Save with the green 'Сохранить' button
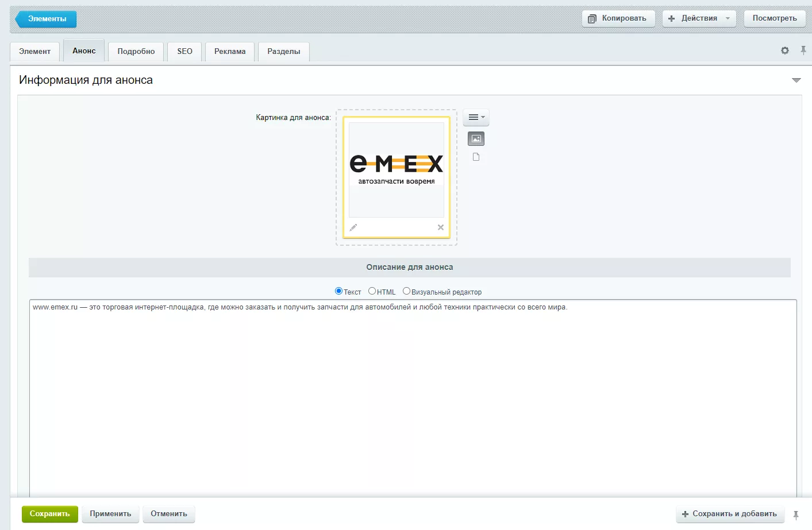The width and height of the screenshot is (812, 530). (49, 514)
